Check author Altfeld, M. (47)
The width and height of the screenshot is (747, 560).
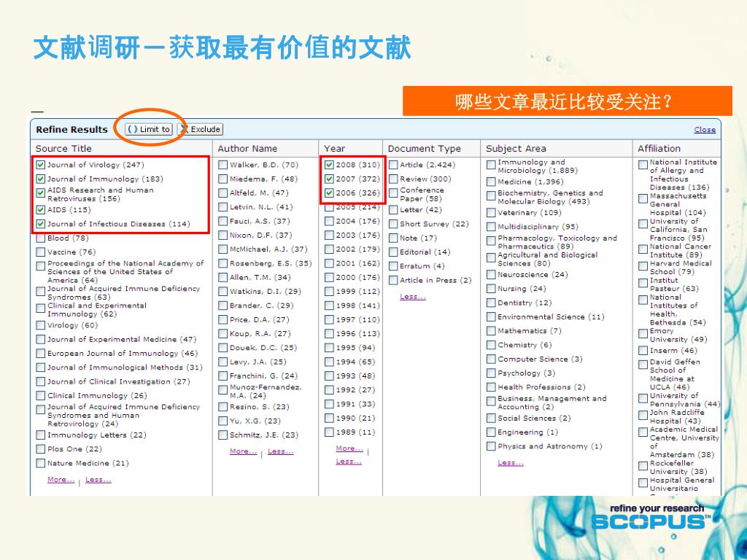[x=222, y=192]
